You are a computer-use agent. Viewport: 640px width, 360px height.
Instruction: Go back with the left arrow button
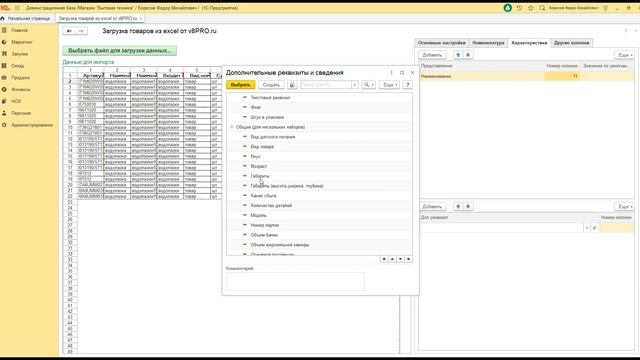(x=69, y=31)
